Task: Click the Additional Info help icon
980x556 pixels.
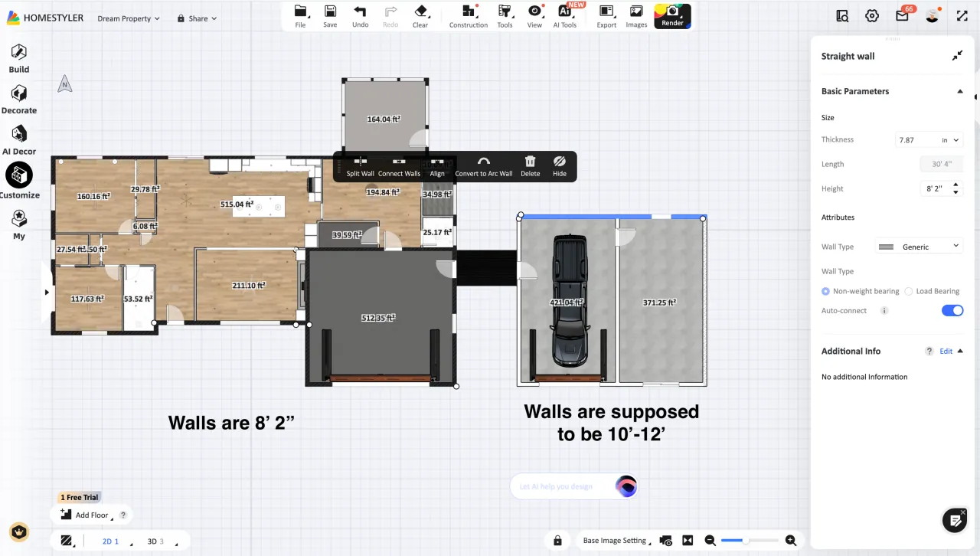Action: coord(929,351)
